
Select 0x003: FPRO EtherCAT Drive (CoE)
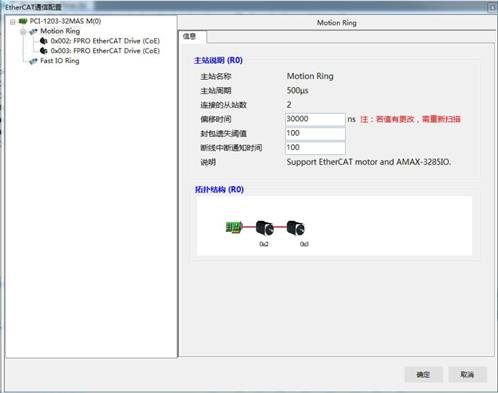(105, 51)
